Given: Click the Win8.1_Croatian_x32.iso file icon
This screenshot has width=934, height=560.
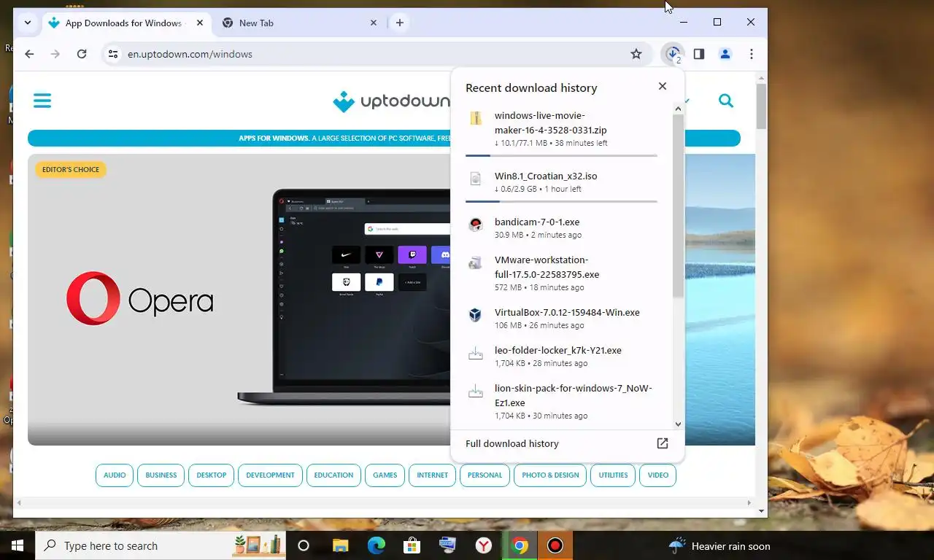Looking at the screenshot, I should click(x=476, y=179).
